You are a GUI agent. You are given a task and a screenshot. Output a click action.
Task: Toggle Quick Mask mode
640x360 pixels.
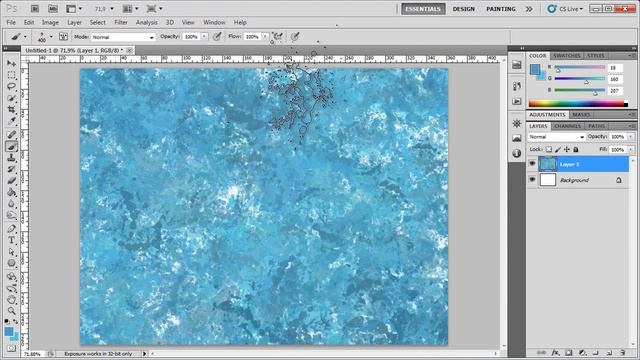click(11, 349)
